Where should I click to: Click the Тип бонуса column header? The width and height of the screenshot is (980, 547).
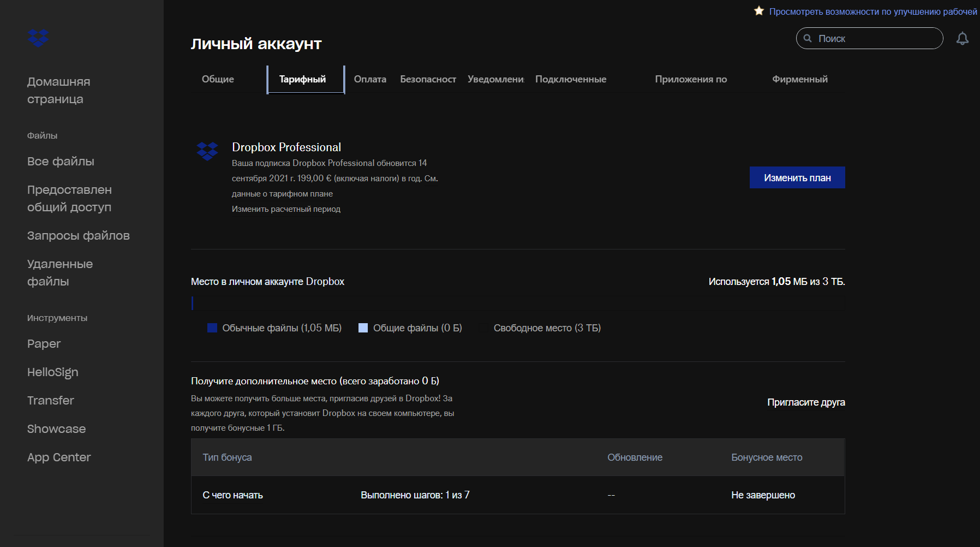[227, 457]
